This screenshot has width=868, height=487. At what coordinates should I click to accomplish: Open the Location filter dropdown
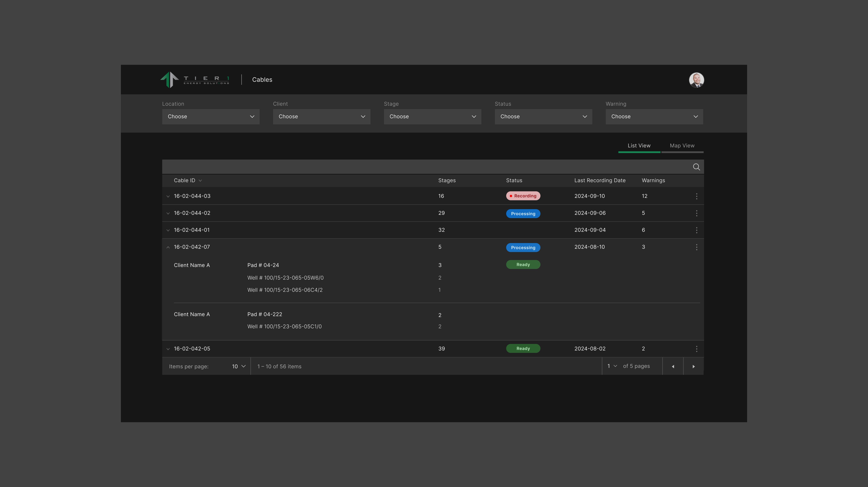(x=211, y=117)
